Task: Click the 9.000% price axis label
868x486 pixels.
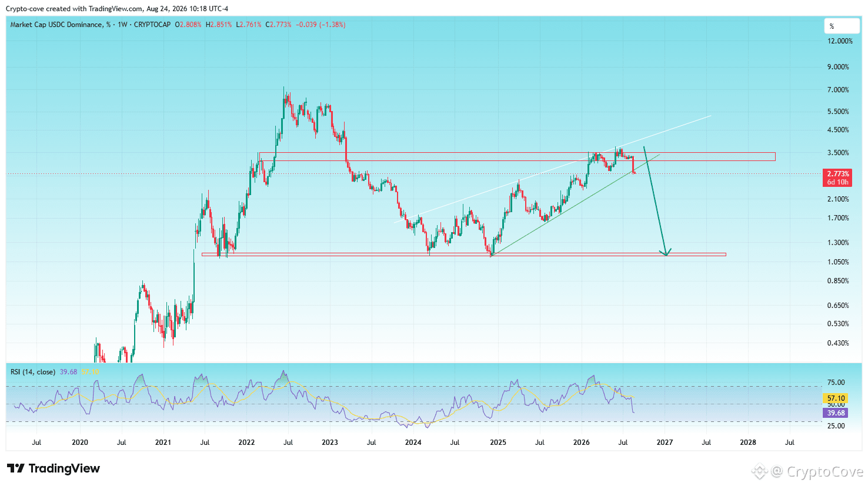Action: [x=838, y=67]
